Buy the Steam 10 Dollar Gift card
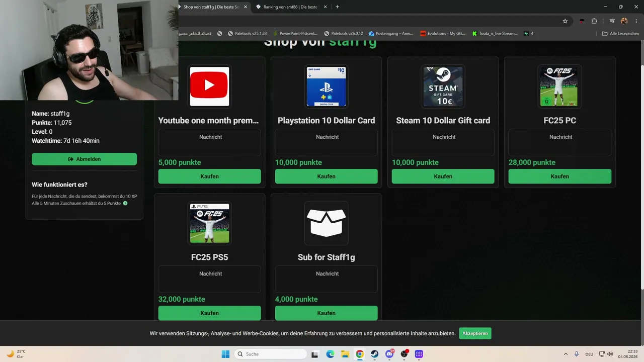This screenshot has height=362, width=644. 443,176
